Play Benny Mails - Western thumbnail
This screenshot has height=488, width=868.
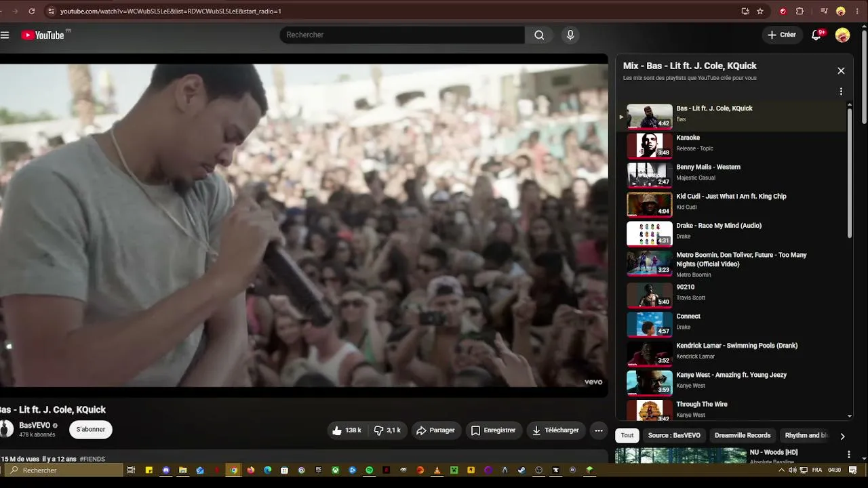click(x=650, y=175)
